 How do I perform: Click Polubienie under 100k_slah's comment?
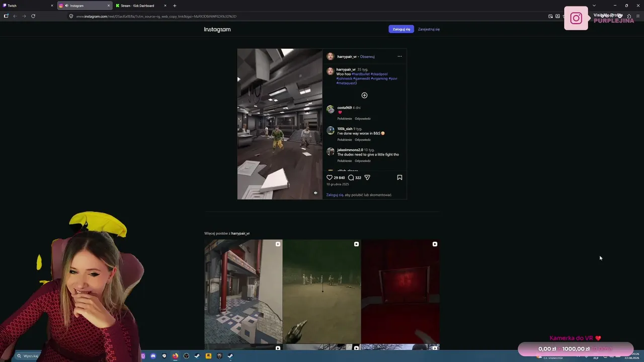click(x=345, y=140)
